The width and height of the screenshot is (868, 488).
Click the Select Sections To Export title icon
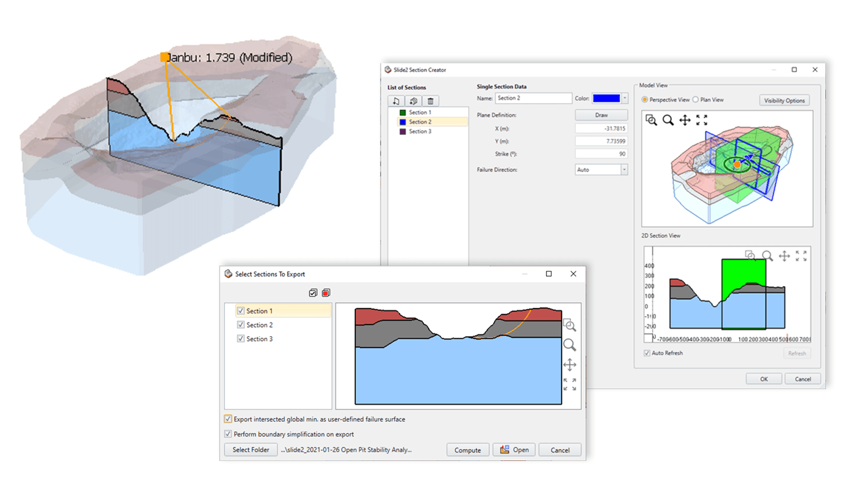point(228,274)
